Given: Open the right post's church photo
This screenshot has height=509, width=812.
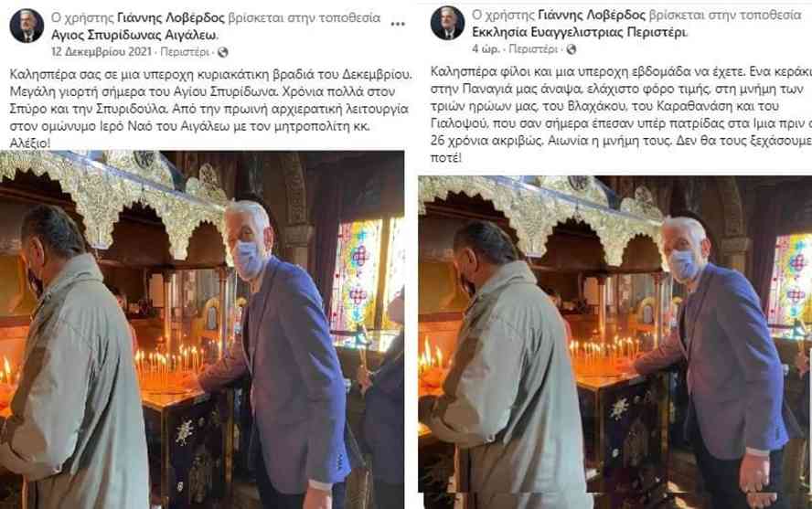Looking at the screenshot, I should tap(615, 343).
